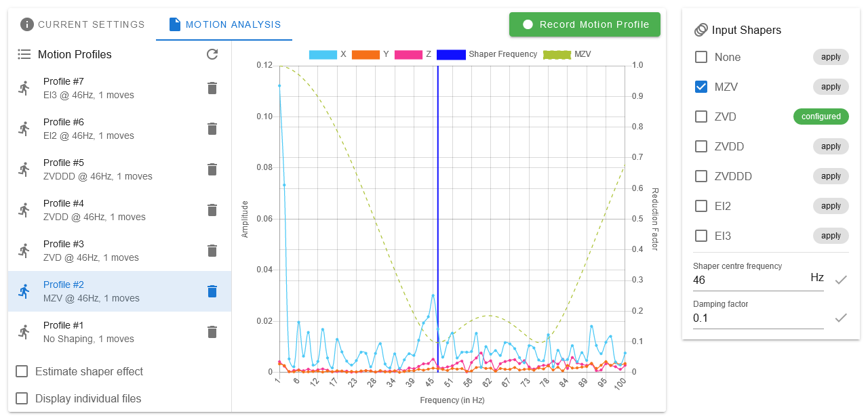Delete Profile #1 with trash icon
The height and width of the screenshot is (420, 868).
tap(212, 332)
